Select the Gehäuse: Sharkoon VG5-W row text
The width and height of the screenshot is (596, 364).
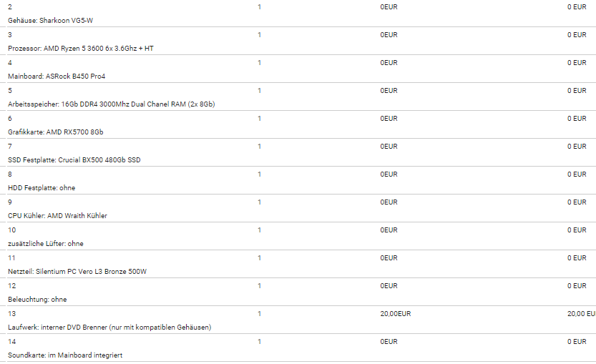coord(50,21)
